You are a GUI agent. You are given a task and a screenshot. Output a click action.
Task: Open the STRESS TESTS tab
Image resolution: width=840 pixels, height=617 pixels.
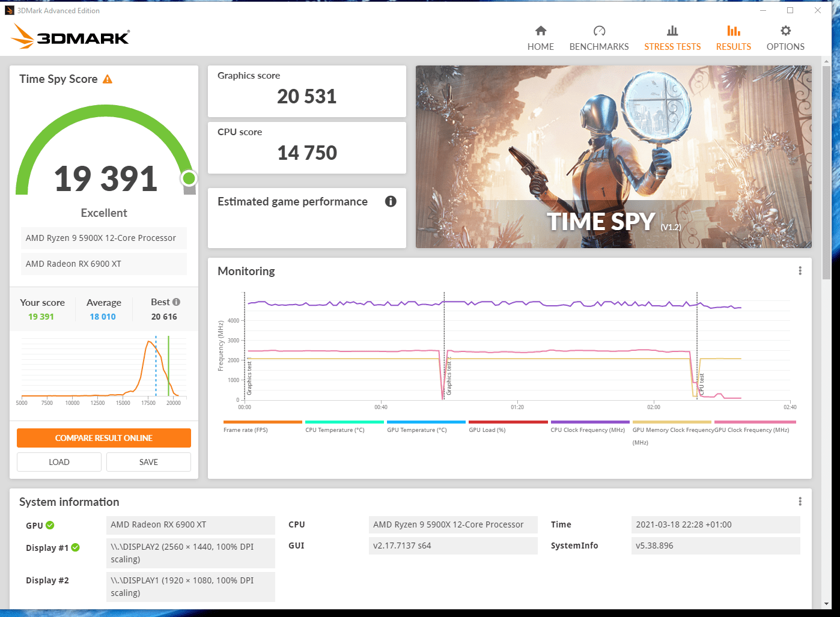tap(672, 38)
